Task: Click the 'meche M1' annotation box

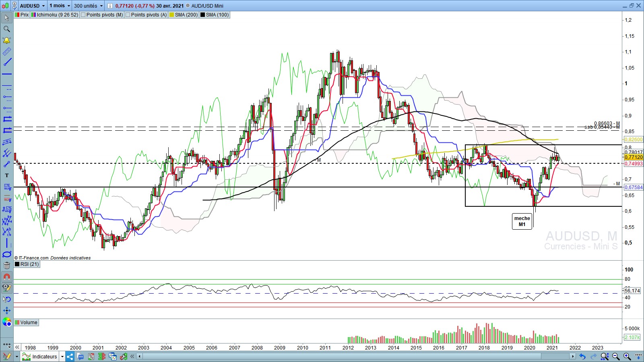Action: click(522, 221)
